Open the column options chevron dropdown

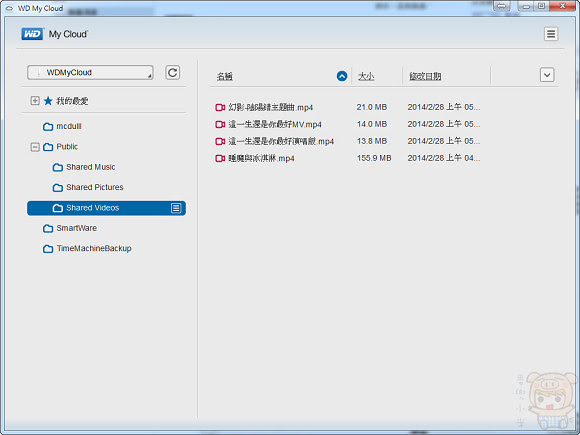[547, 75]
